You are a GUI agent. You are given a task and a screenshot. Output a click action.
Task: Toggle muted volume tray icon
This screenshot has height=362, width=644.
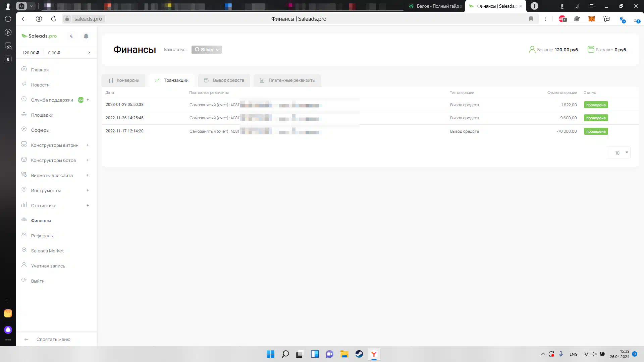click(x=594, y=354)
